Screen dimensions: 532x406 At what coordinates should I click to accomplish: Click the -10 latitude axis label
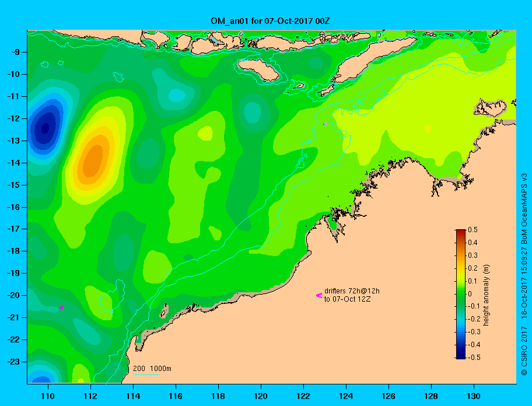pos(13,74)
